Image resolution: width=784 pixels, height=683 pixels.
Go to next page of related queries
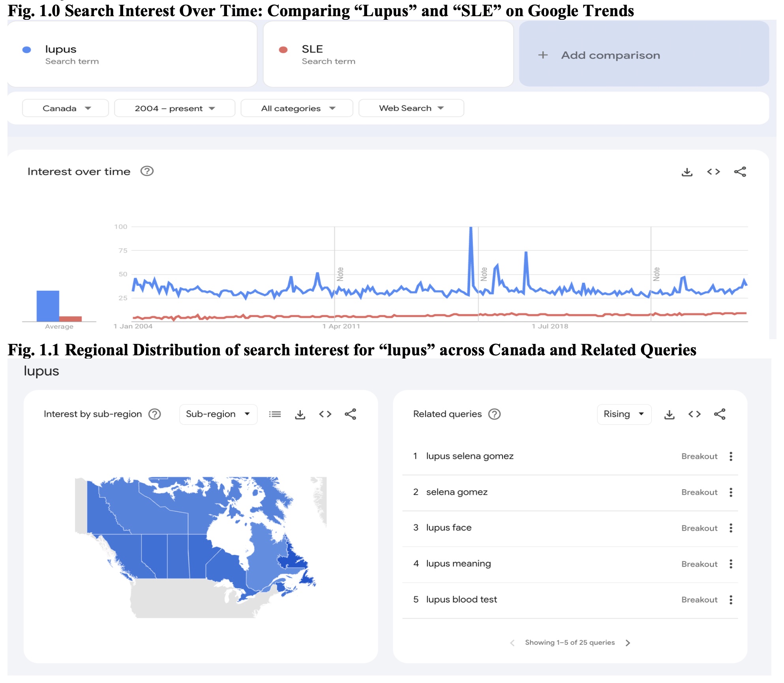tap(628, 643)
